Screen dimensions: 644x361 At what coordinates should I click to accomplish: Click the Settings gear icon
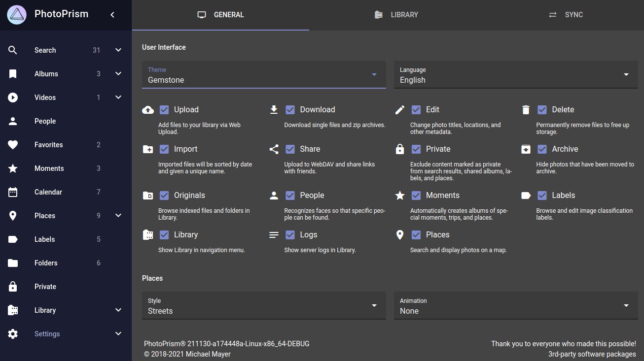(x=13, y=334)
